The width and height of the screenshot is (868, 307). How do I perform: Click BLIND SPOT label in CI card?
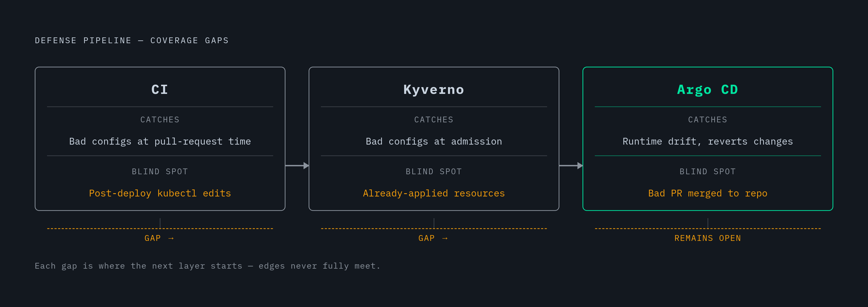tap(160, 172)
